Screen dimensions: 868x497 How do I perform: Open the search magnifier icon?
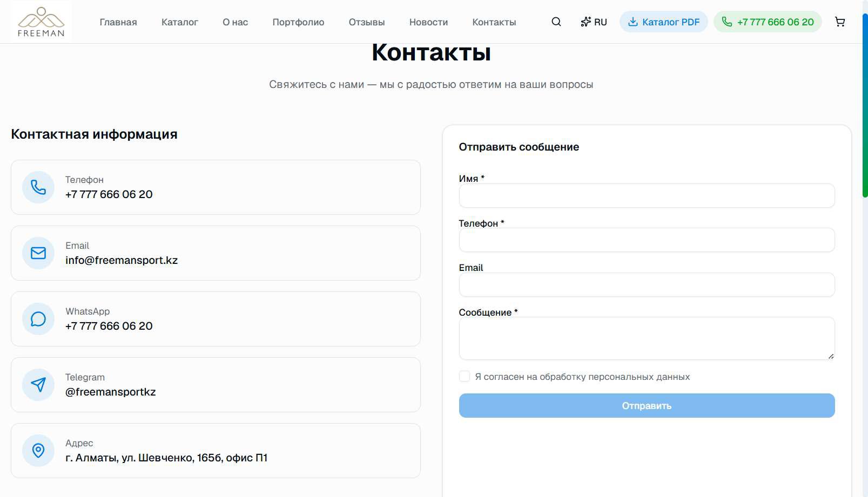(556, 22)
